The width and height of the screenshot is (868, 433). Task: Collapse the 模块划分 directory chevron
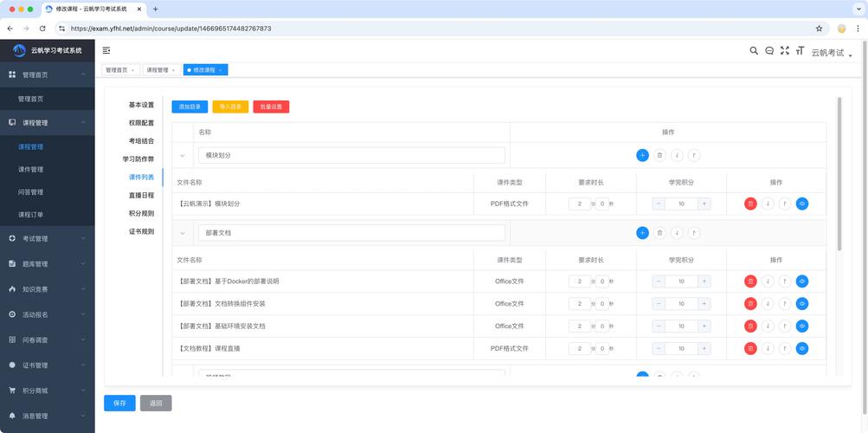(x=183, y=156)
